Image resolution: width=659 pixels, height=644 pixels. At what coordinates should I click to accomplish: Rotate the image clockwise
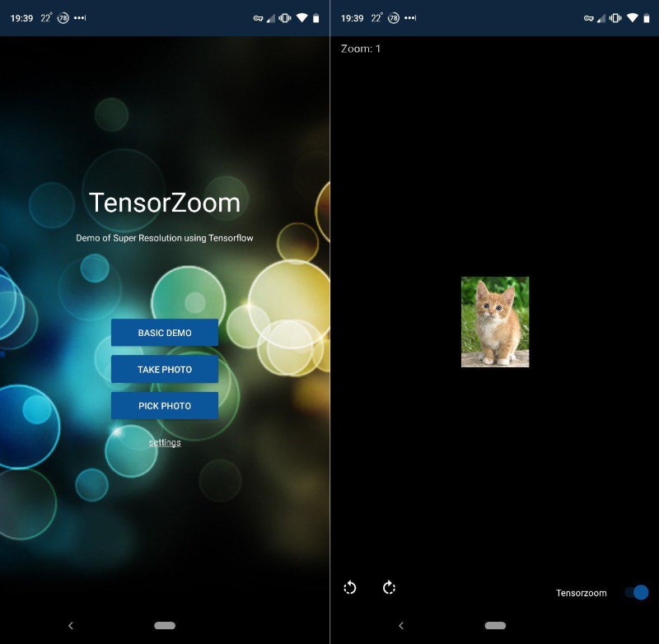coord(389,587)
